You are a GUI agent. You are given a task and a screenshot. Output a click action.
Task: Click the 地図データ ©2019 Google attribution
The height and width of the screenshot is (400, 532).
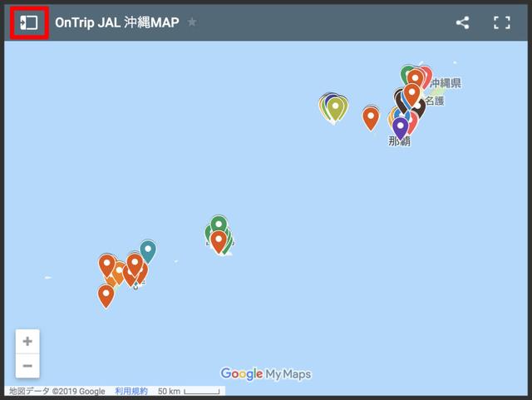point(57,391)
